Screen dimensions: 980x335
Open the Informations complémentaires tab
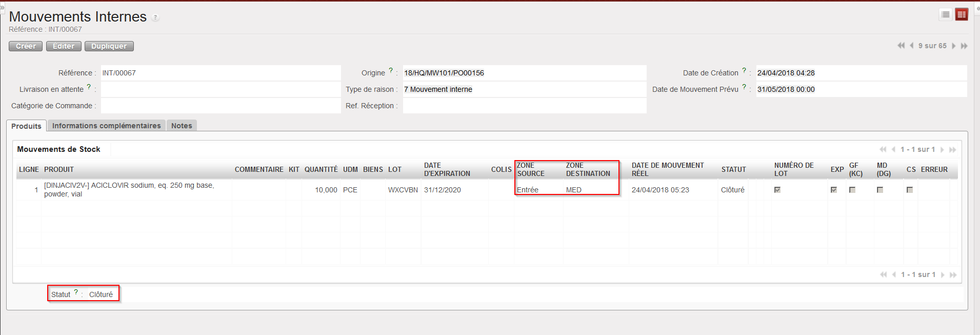click(106, 126)
